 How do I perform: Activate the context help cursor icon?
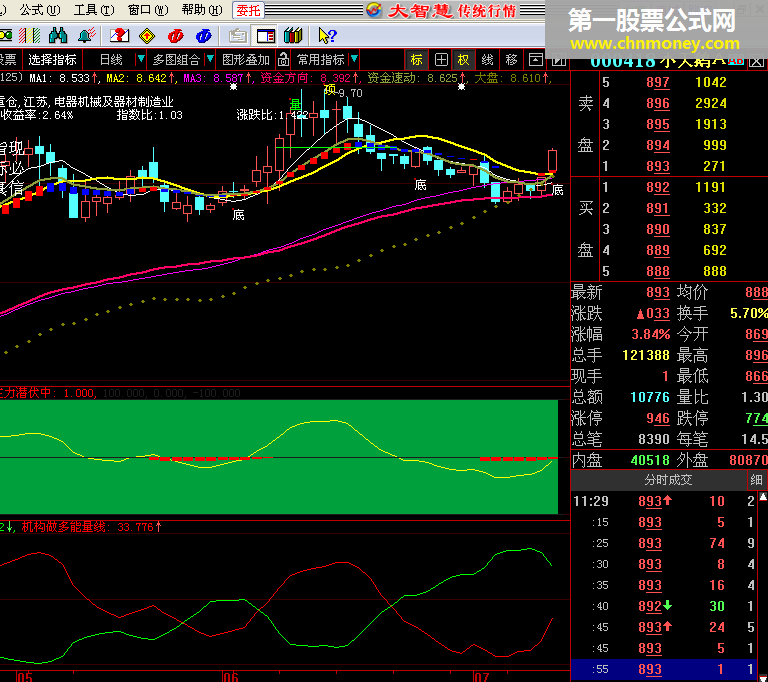(327, 35)
